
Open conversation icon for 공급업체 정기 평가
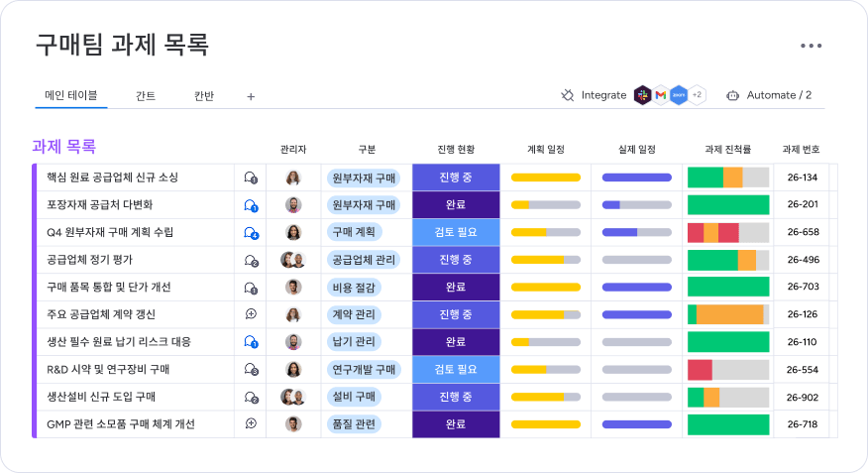(251, 261)
